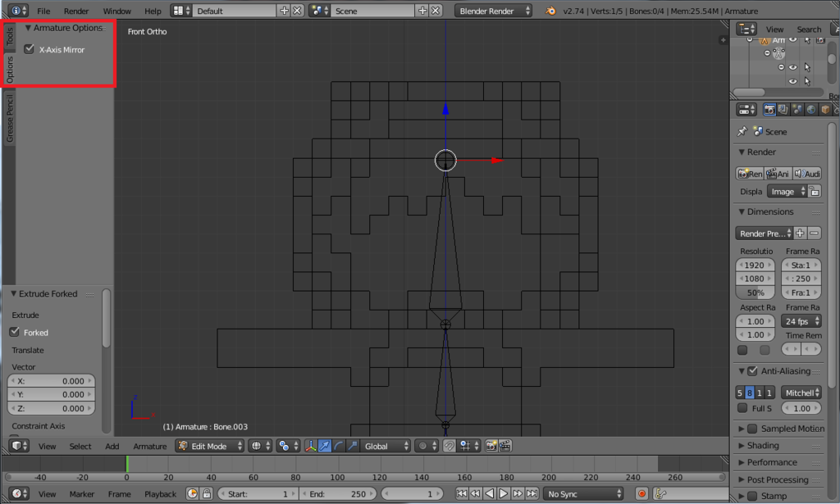Viewport: 840px width, 504px height.
Task: Expand the Post Processing panel
Action: point(742,479)
